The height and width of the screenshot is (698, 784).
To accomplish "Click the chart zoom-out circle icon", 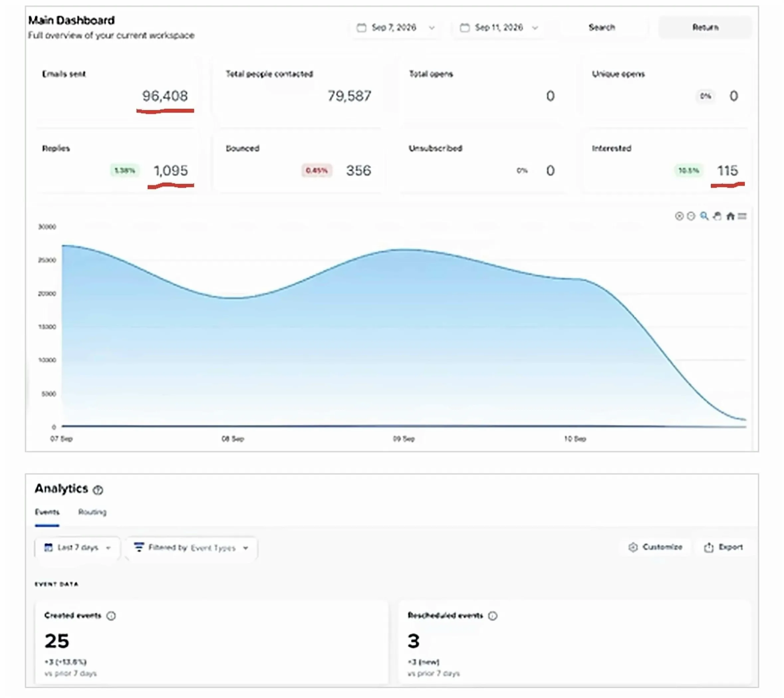I will (691, 216).
